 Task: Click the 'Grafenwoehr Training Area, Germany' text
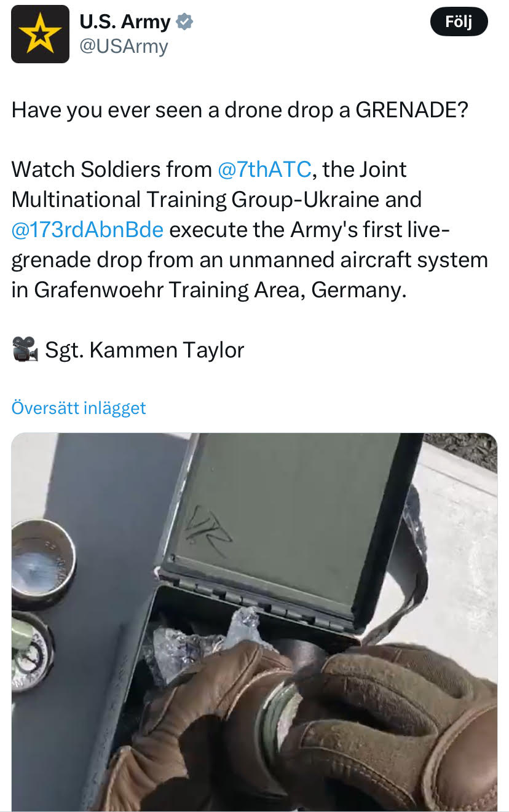pyautogui.click(x=220, y=289)
